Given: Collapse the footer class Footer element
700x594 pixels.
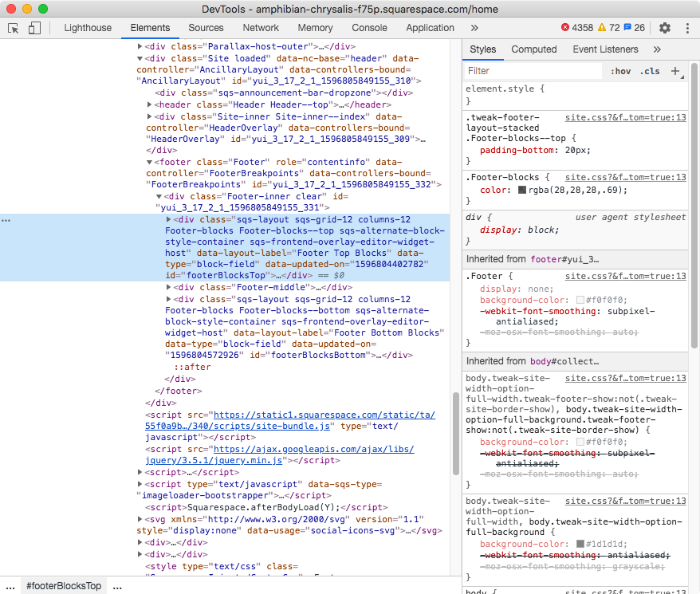Looking at the screenshot, I should [150, 162].
